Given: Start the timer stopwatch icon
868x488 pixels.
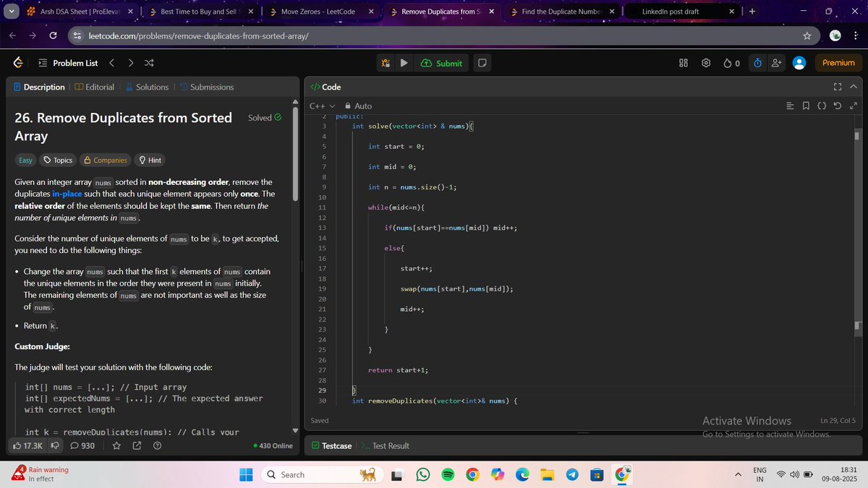Looking at the screenshot, I should point(757,63).
